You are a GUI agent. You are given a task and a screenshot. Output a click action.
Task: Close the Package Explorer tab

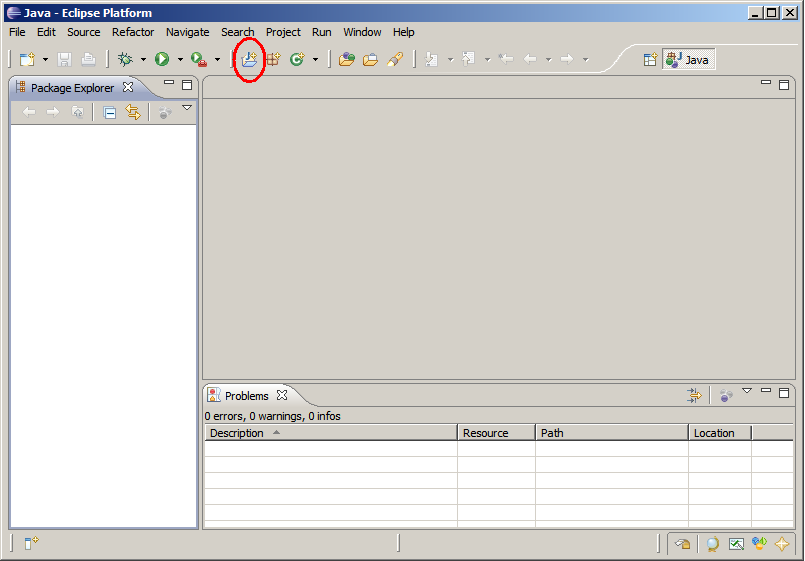click(128, 88)
